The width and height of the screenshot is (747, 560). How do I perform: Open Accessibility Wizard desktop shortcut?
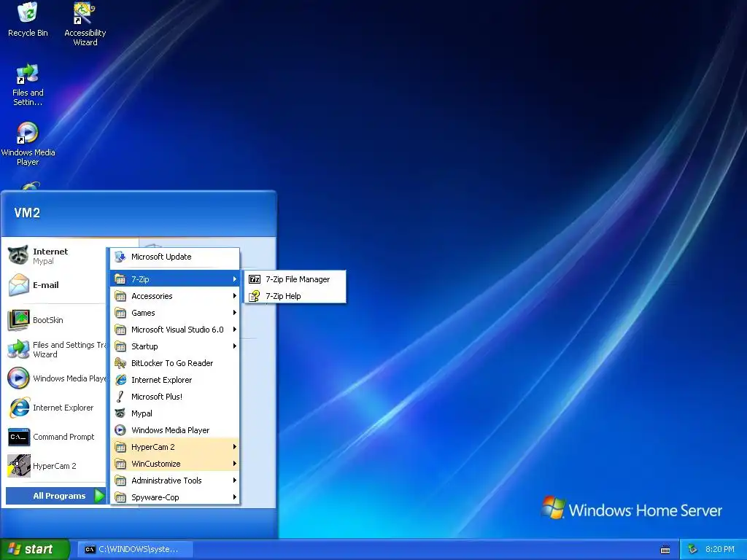[x=85, y=24]
